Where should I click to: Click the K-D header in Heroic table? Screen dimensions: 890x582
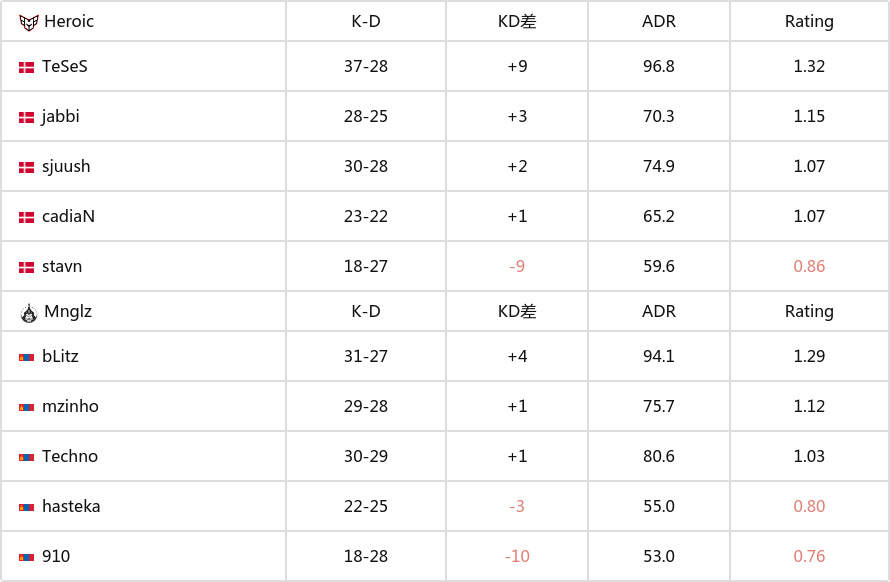(x=366, y=21)
